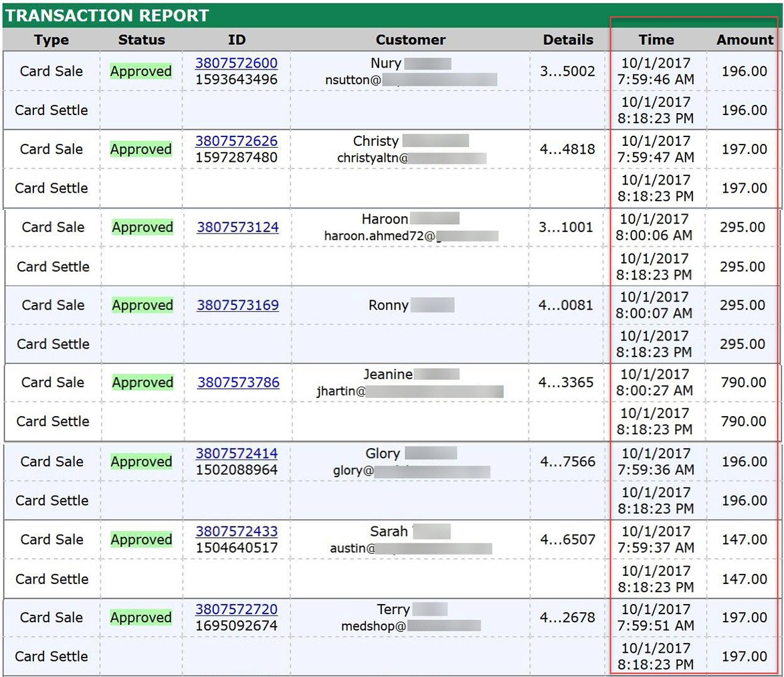
Task: Sort by the Status column header
Action: pyautogui.click(x=141, y=40)
